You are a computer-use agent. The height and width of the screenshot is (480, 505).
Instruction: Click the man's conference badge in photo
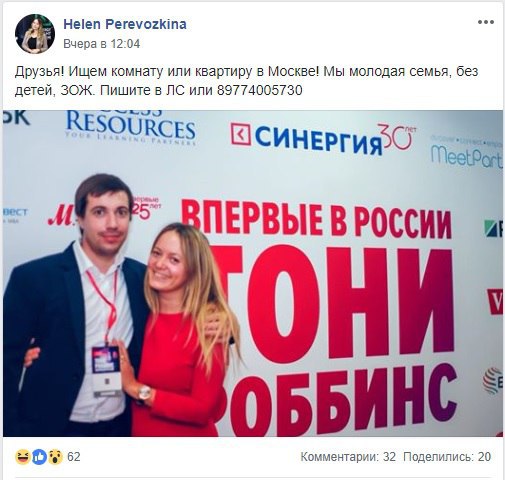tap(106, 371)
